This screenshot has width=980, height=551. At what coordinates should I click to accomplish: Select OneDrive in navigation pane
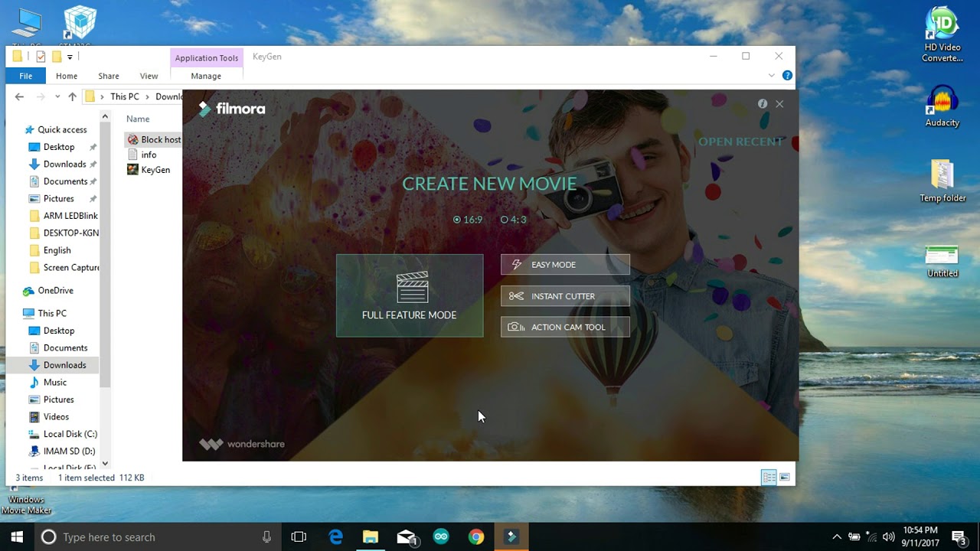pyautogui.click(x=49, y=291)
